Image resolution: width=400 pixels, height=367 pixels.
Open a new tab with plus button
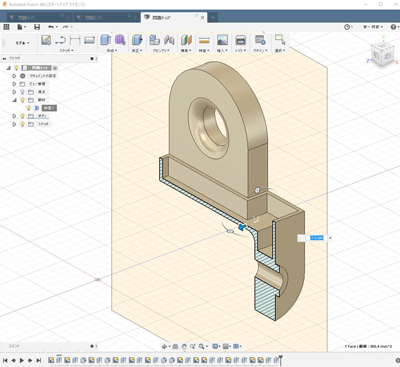[213, 17]
